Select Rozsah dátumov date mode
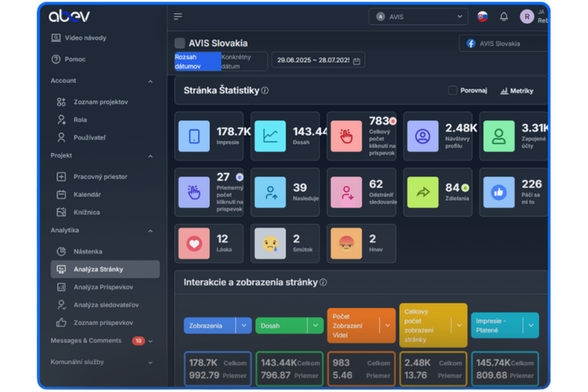588x392 pixels. coord(198,61)
